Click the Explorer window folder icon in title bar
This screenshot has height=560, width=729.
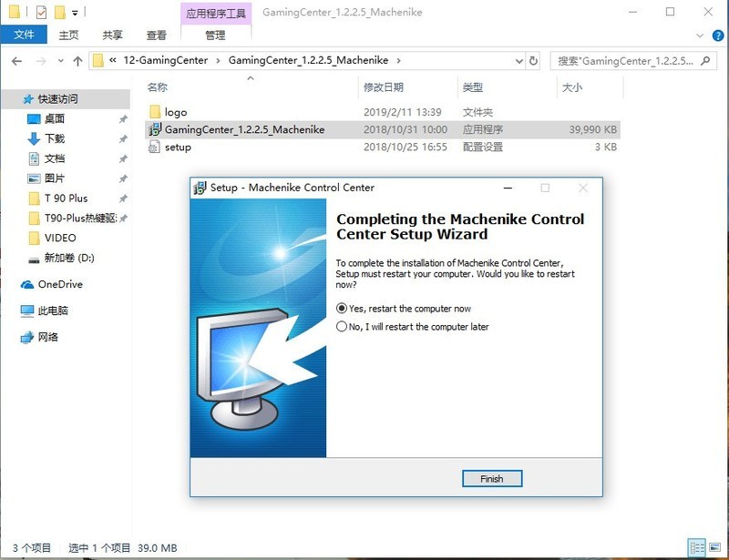[15, 12]
